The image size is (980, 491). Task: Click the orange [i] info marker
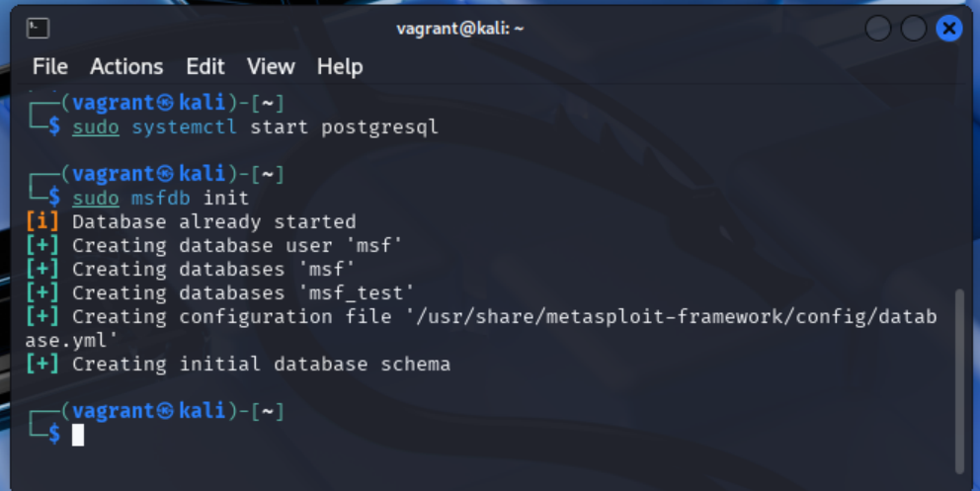click(36, 222)
